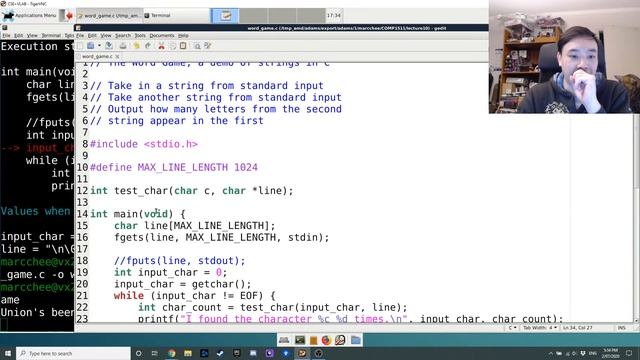This screenshot has width=640, height=360.
Task: Click line 14 int main(void) in editor
Action: pyautogui.click(x=138, y=214)
